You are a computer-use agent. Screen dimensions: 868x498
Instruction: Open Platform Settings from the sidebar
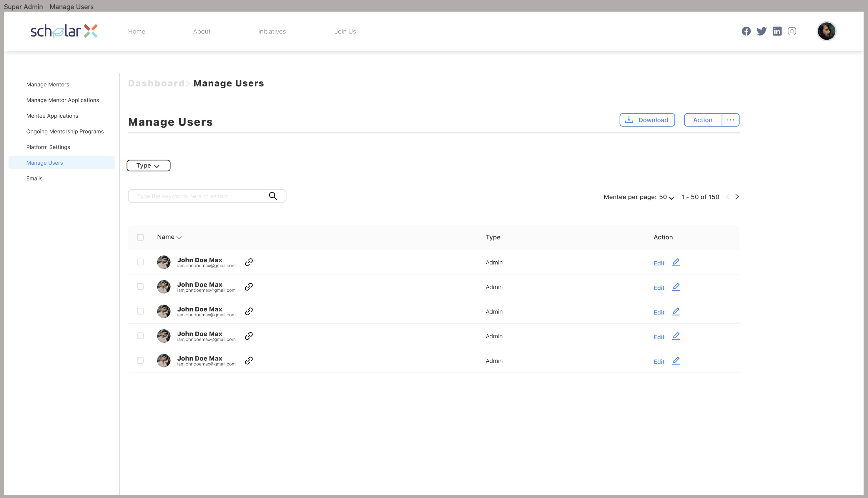coord(48,147)
